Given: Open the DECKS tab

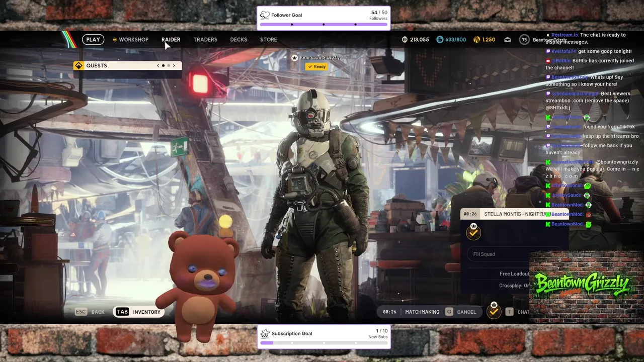Looking at the screenshot, I should 238,40.
